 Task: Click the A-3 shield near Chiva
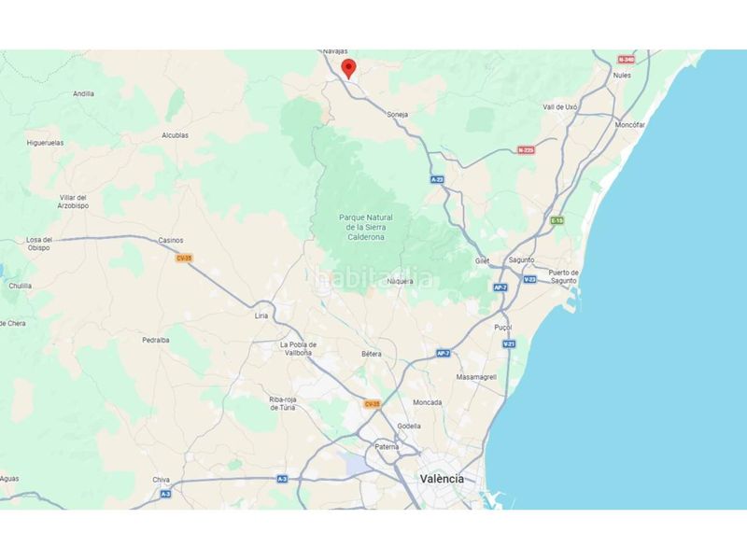point(165,495)
